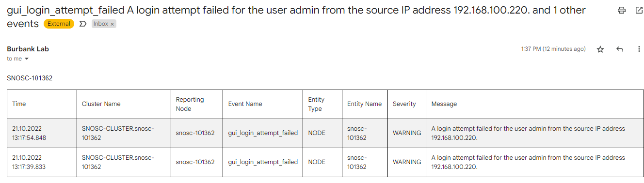Click first row WARNING severity cell
Screen dimensions: 644x183
pos(407,133)
